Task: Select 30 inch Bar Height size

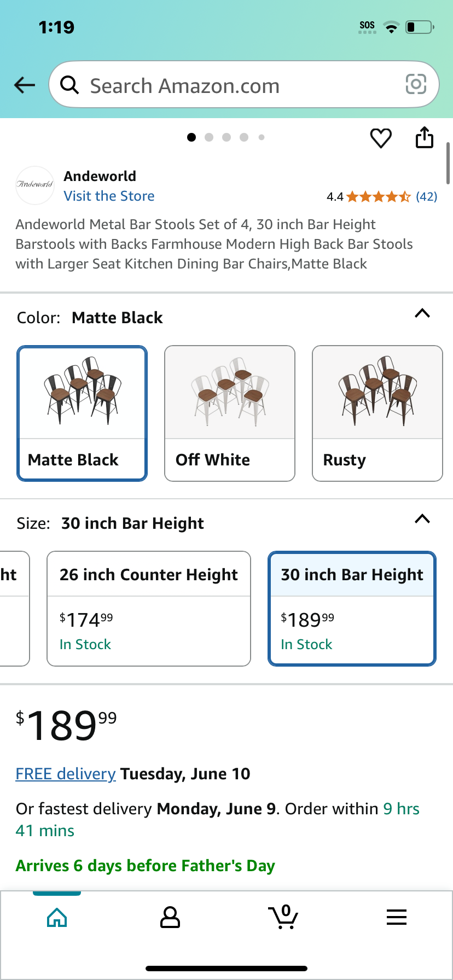Action: pos(352,609)
